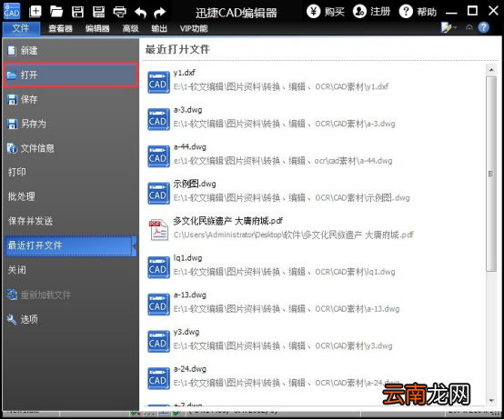The height and width of the screenshot is (420, 504).
Task: Click the scroll up arrow of recent list
Action: click(491, 70)
